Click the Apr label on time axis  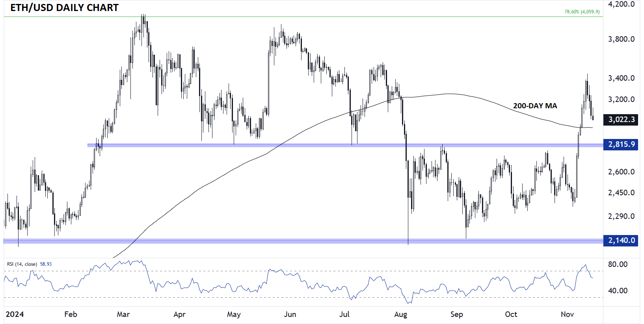179,314
